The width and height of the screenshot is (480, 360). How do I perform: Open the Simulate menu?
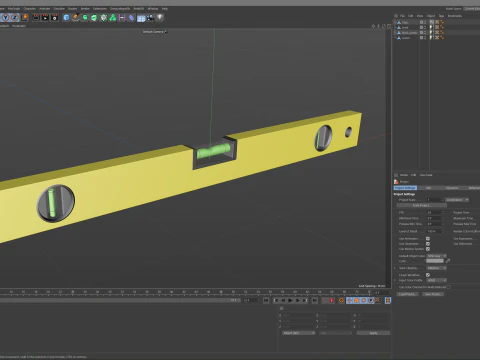coord(59,9)
